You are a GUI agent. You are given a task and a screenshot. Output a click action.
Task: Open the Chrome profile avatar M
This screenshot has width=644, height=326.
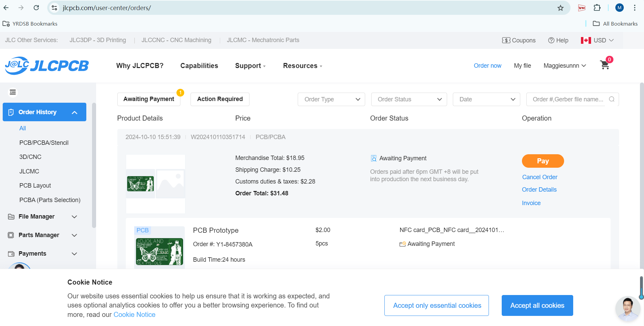click(x=619, y=8)
